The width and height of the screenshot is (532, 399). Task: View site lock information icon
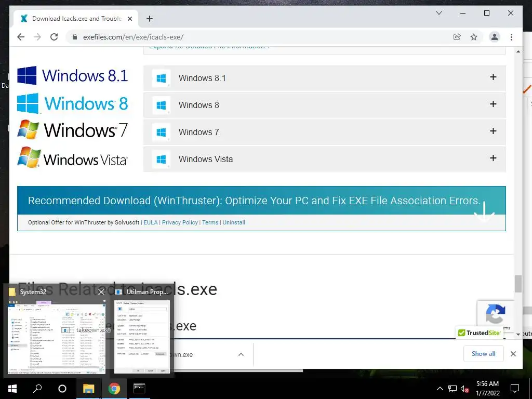point(75,37)
